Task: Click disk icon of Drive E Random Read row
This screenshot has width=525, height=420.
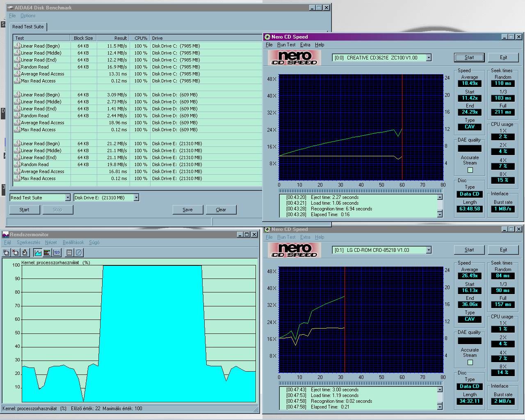Action: (x=17, y=164)
